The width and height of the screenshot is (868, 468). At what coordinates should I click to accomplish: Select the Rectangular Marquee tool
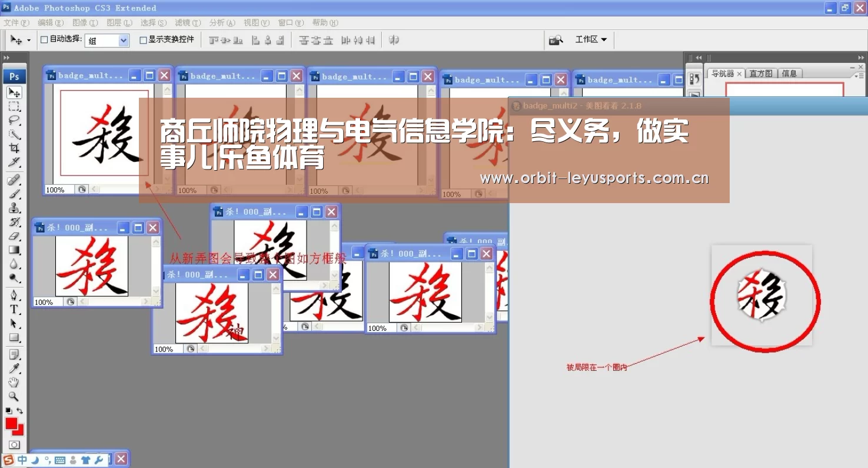coord(14,107)
